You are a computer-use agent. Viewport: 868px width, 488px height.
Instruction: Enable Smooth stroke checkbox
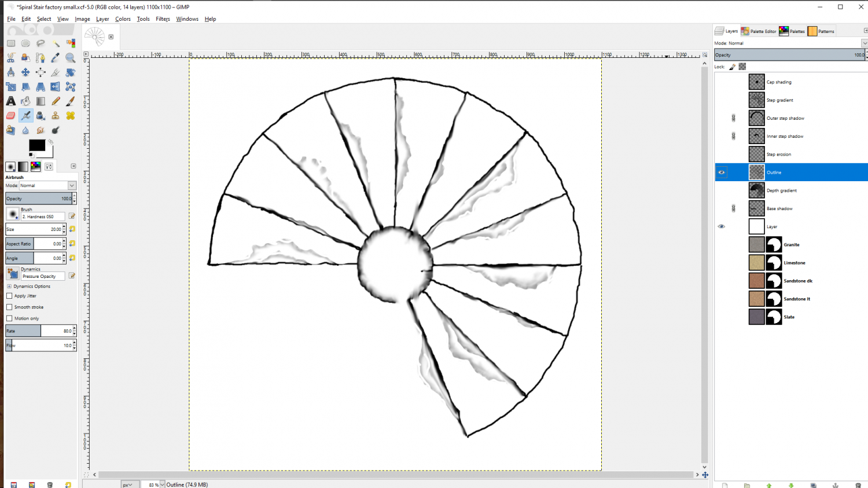9,307
